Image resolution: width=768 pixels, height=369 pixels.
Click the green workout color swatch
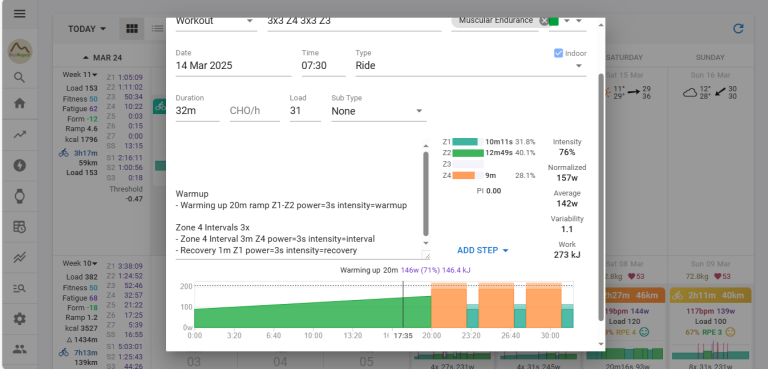point(553,22)
